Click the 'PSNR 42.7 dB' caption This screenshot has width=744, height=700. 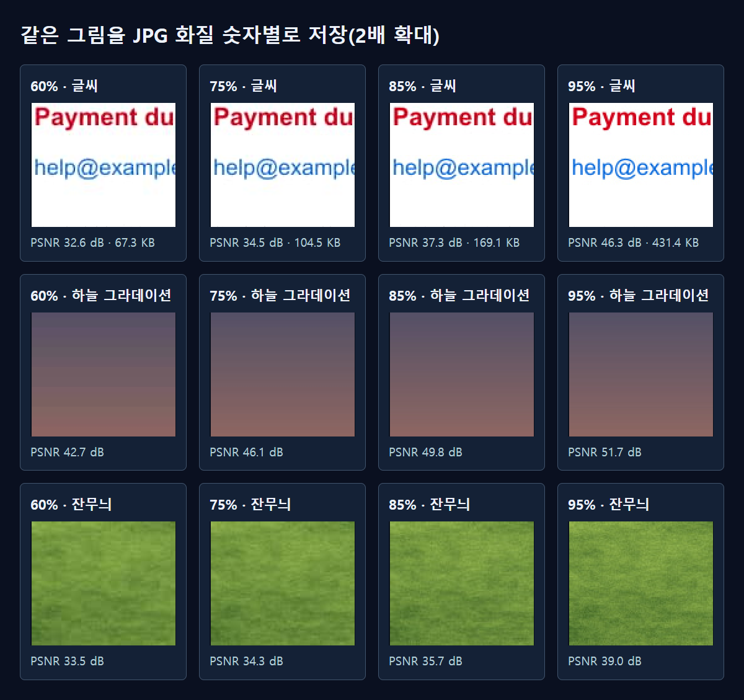(67, 453)
